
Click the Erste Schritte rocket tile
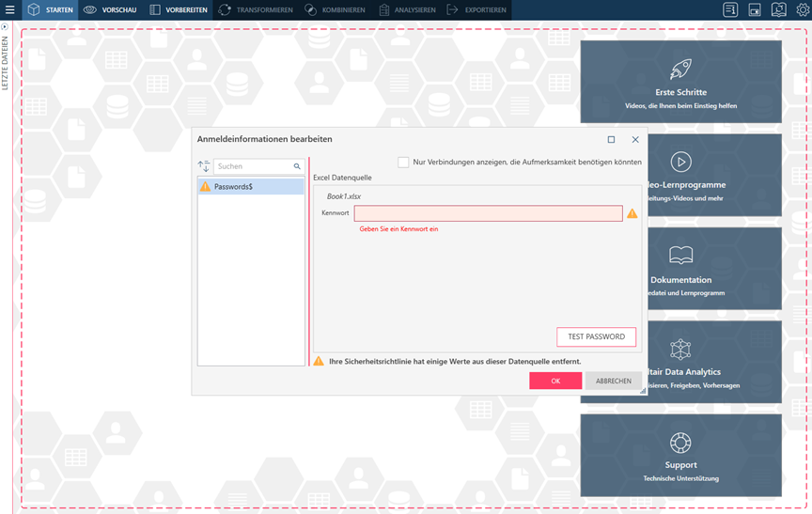click(680, 81)
